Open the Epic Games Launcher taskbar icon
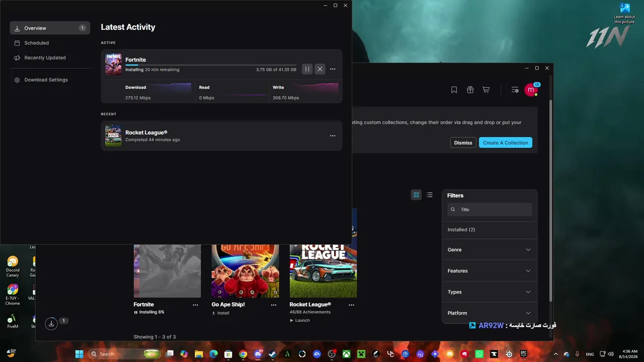The height and width of the screenshot is (362, 644). pyautogui.click(x=523, y=354)
